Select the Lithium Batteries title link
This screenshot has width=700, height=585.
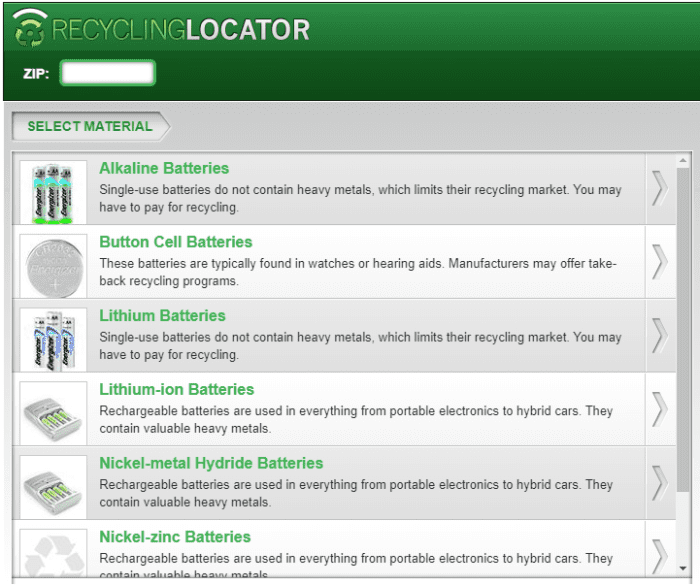162,316
